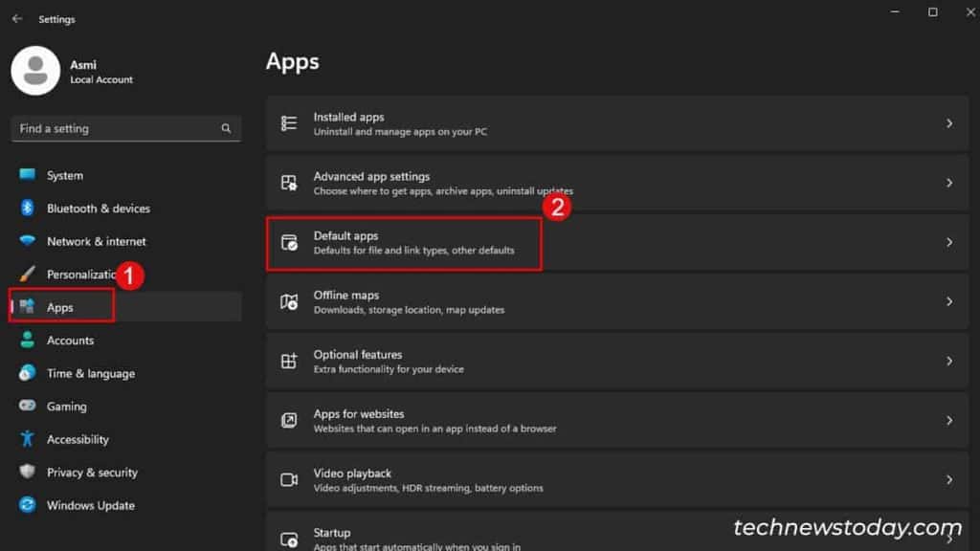The height and width of the screenshot is (551, 980).
Task: Click the Advanced app settings icon
Action: pos(288,182)
